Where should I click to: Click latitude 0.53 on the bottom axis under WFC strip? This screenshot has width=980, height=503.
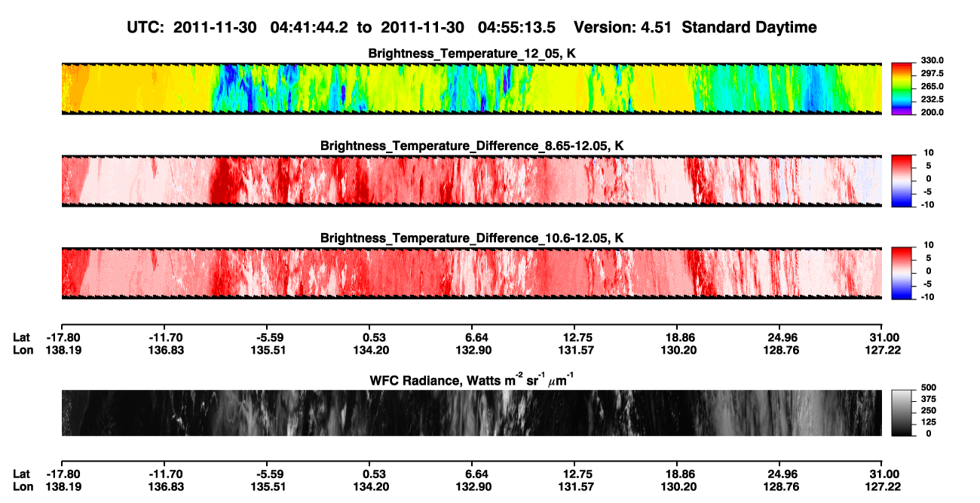point(370,474)
